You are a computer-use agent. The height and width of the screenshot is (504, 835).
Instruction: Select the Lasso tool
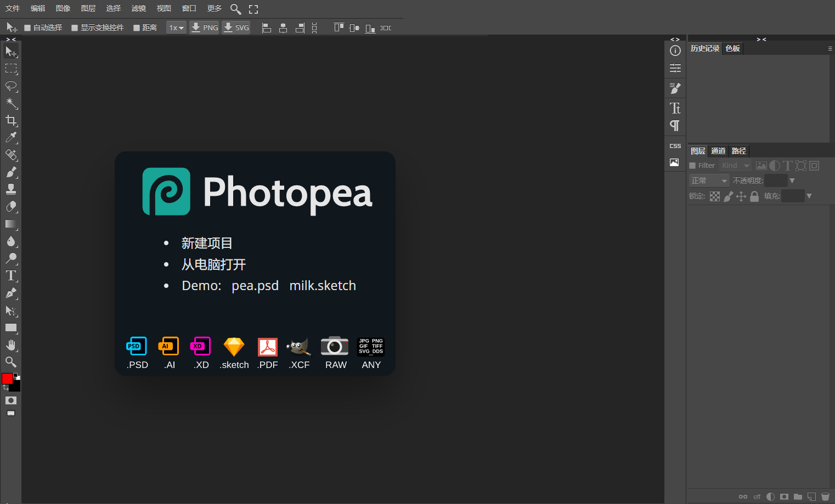click(x=11, y=86)
